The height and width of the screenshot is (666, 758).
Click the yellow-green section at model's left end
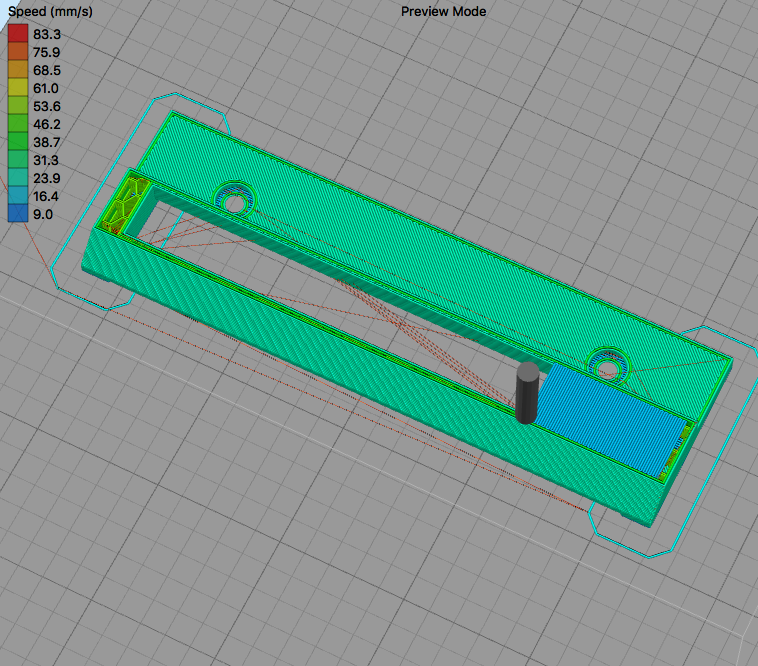coord(126,206)
